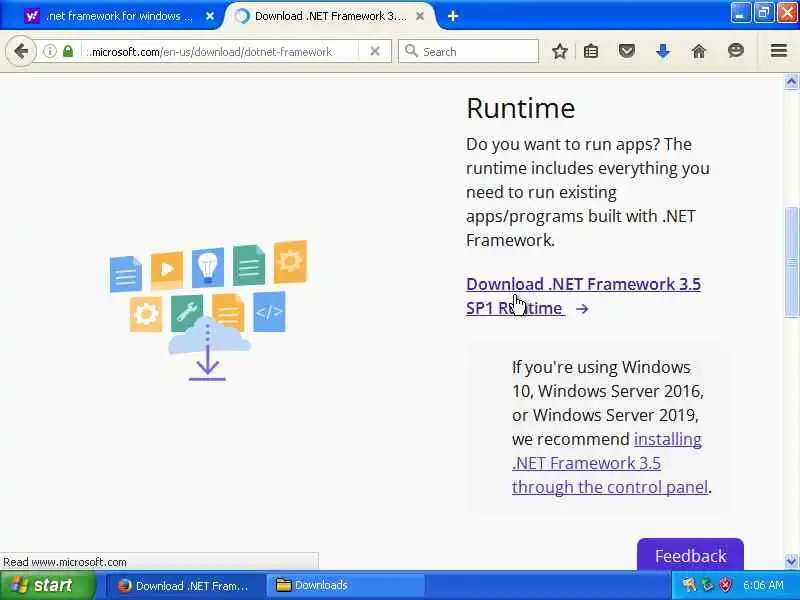Click the Runtime heading text
Image resolution: width=800 pixels, height=600 pixels.
click(520, 108)
